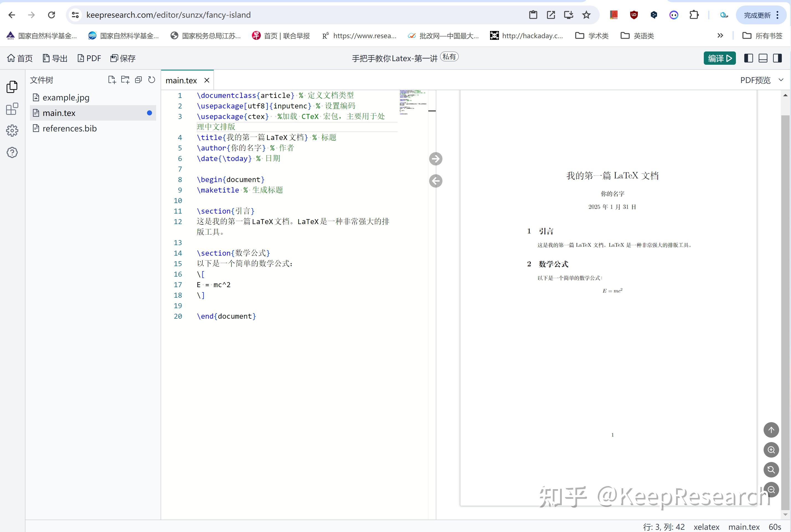
Task: Expand hidden bookmarks overflow chevron
Action: click(720, 36)
